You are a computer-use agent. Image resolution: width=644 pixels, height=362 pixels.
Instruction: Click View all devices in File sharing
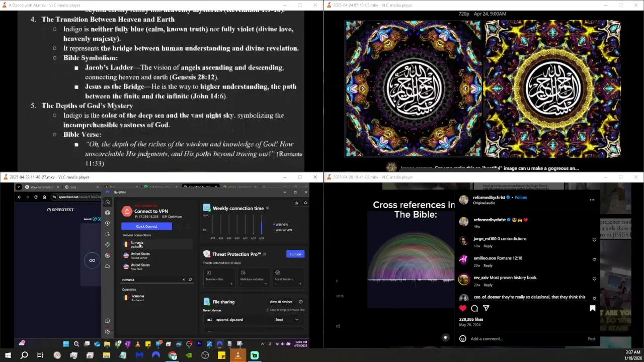pyautogui.click(x=281, y=302)
